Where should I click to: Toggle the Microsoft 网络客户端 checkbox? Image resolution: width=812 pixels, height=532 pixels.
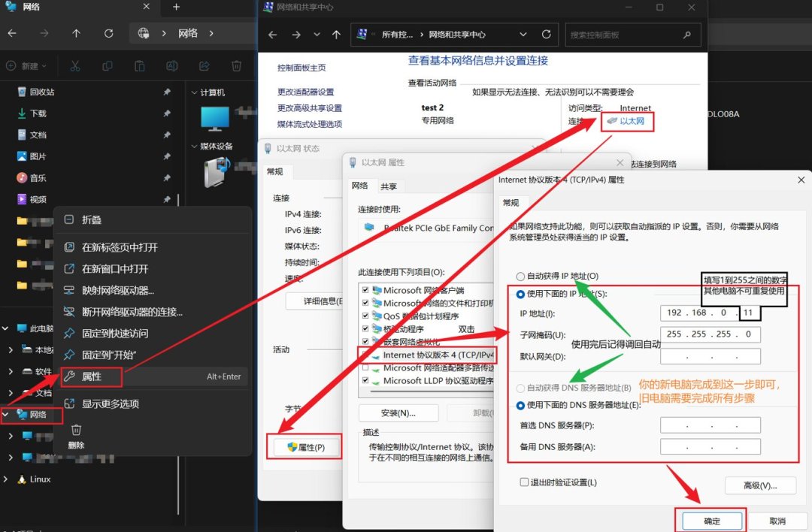365,290
